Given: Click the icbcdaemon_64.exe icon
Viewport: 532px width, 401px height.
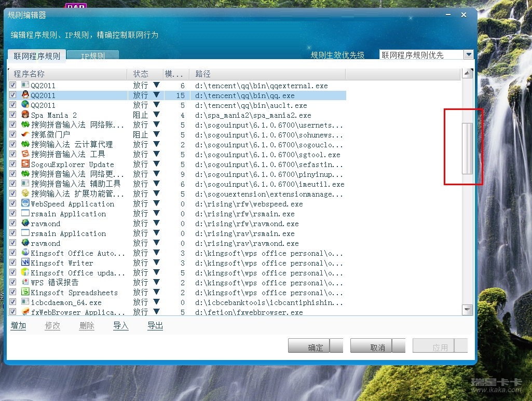Looking at the screenshot, I should (x=25, y=301).
